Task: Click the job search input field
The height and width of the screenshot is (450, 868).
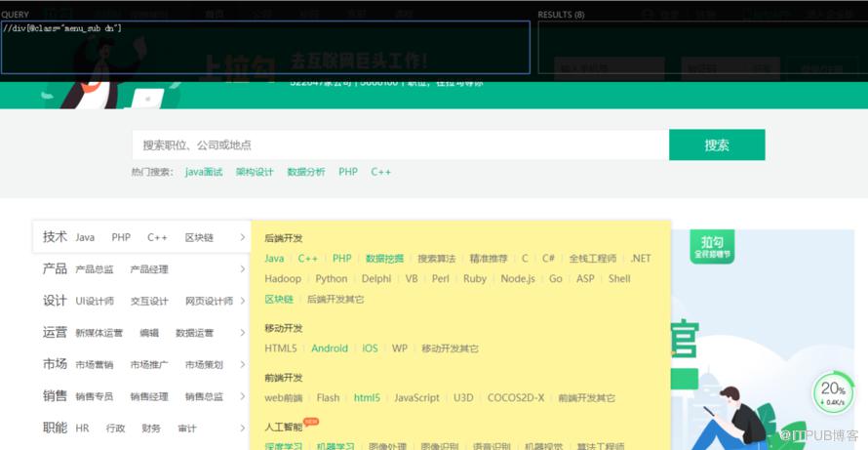Action: [x=400, y=144]
